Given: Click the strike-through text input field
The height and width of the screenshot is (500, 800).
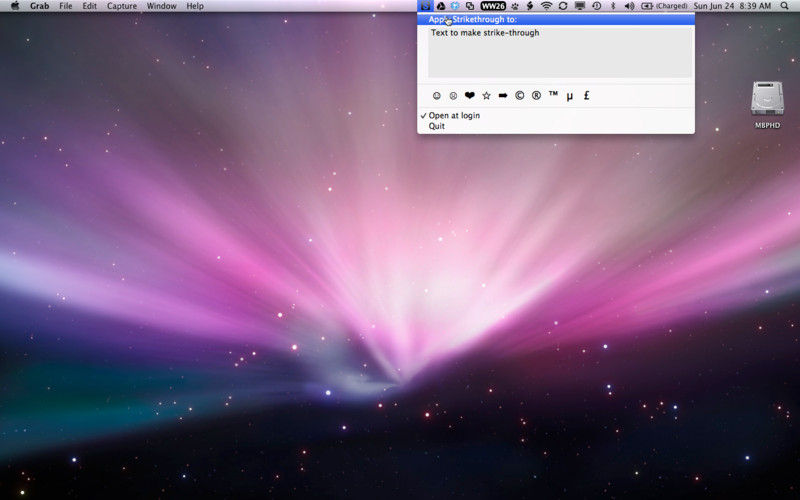Looking at the screenshot, I should [x=560, y=52].
